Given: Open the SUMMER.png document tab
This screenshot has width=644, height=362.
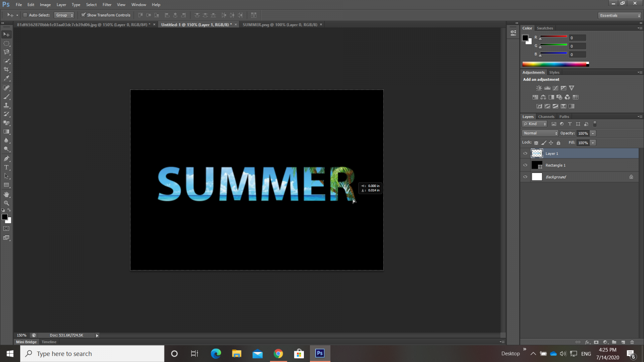Looking at the screenshot, I should 280,25.
